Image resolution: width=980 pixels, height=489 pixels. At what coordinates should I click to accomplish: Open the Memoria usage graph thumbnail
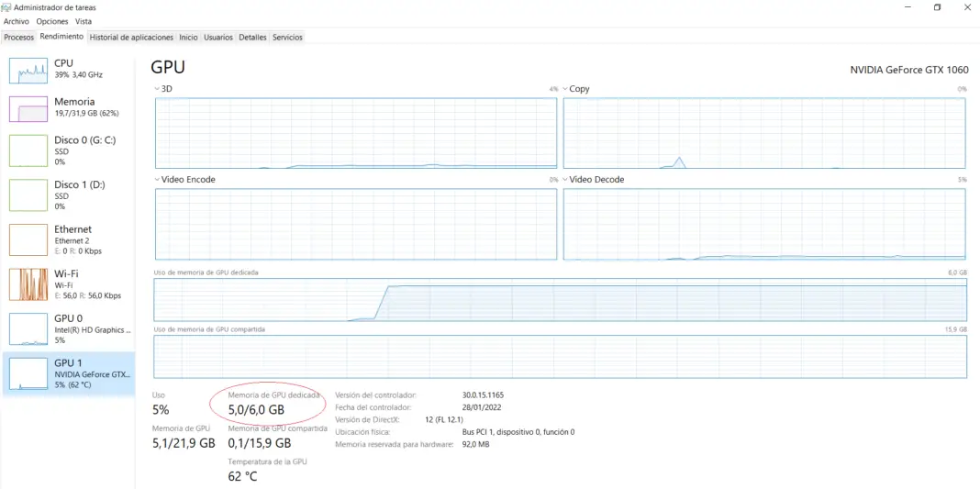point(28,109)
